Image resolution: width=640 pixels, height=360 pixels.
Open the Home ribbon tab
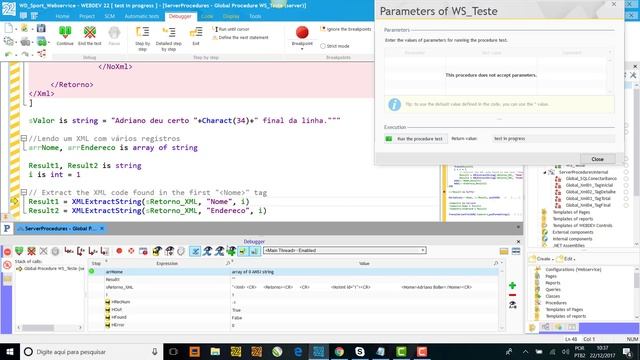[62, 16]
